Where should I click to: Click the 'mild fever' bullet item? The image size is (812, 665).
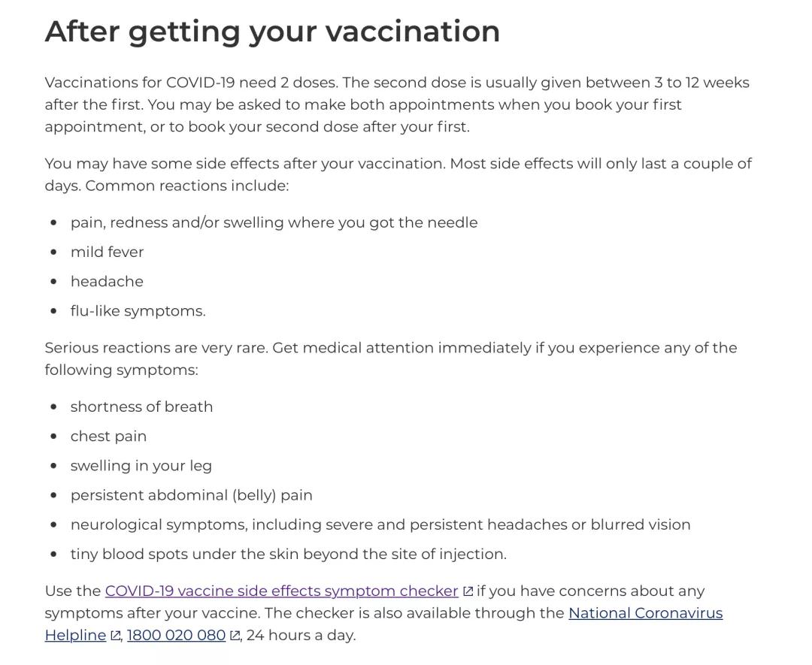tap(108, 252)
